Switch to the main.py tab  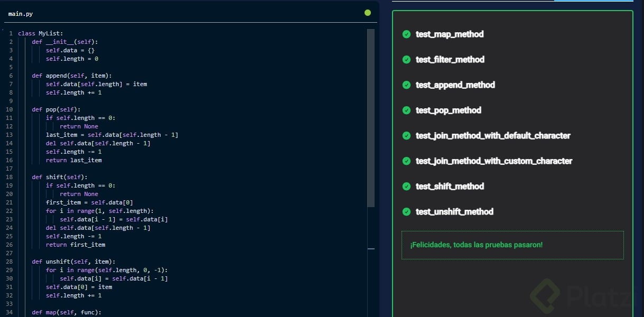tap(21, 14)
